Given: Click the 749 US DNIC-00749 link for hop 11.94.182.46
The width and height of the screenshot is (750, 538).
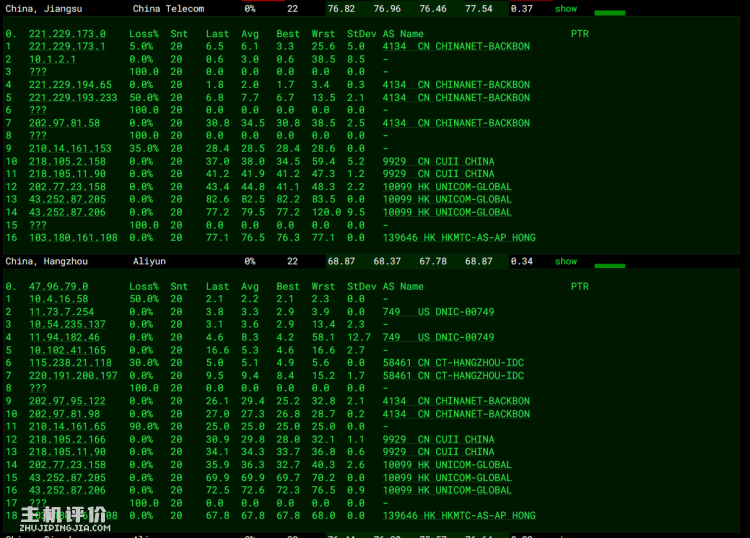Looking at the screenshot, I should (439, 337).
